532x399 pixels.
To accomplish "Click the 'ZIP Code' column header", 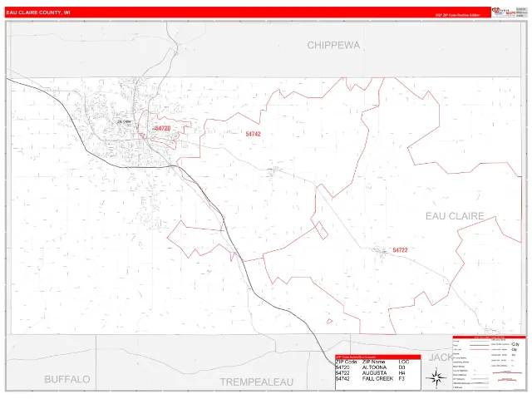I will [346, 362].
